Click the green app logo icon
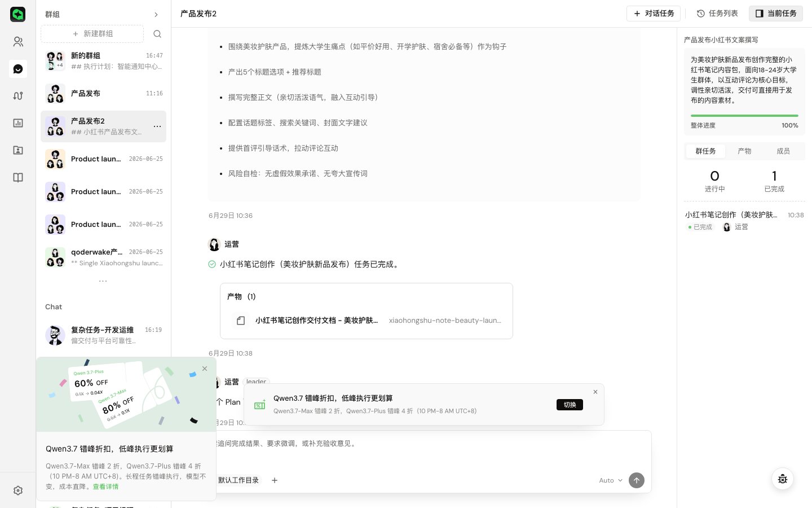The image size is (812, 508). tap(18, 14)
